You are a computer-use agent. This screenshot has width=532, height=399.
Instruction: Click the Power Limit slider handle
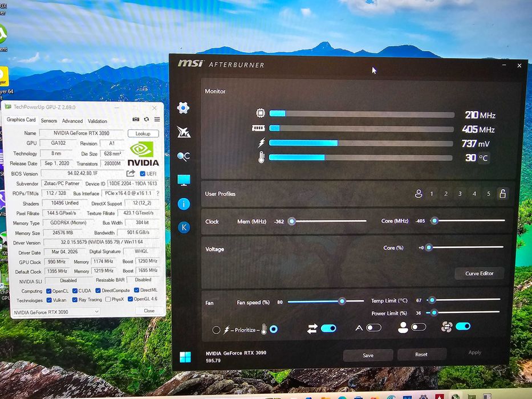click(x=434, y=312)
